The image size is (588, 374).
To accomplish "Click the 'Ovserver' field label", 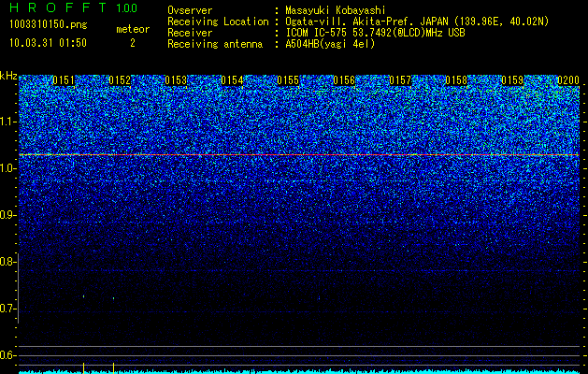I will (190, 10).
